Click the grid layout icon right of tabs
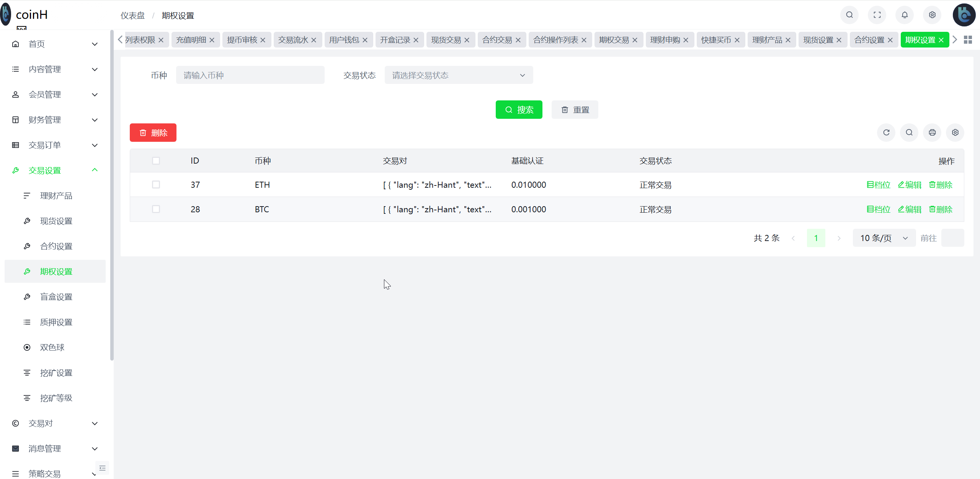The width and height of the screenshot is (980, 479). point(968,39)
